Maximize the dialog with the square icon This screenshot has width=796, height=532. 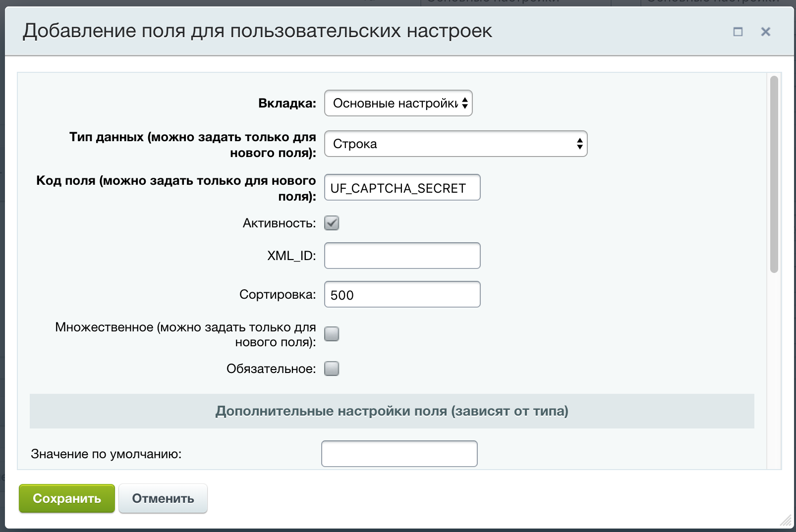click(738, 32)
